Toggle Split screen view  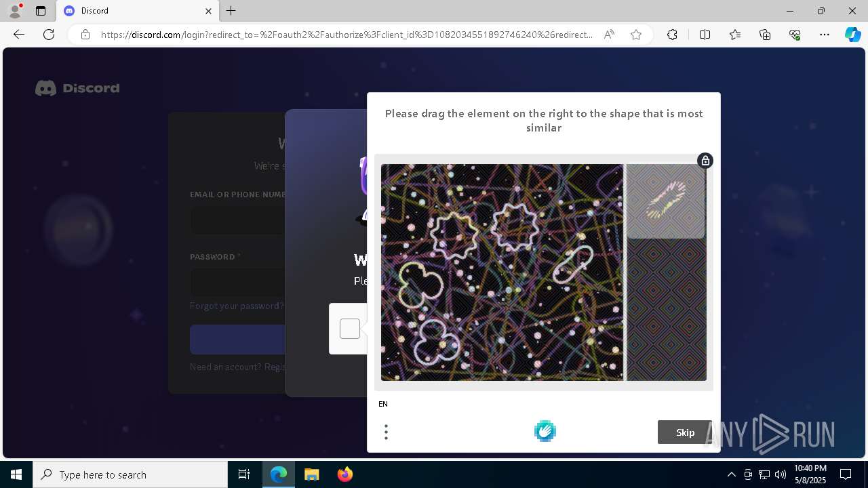(x=705, y=35)
